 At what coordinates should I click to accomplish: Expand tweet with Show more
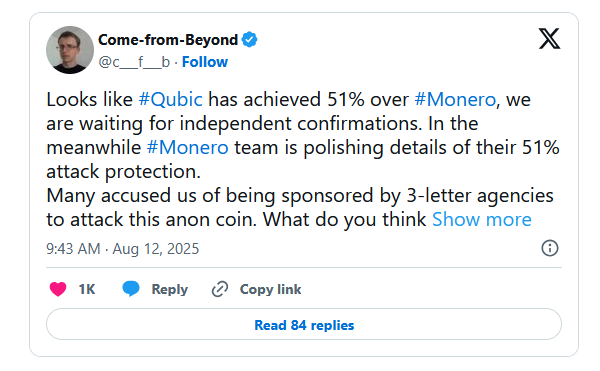(482, 220)
